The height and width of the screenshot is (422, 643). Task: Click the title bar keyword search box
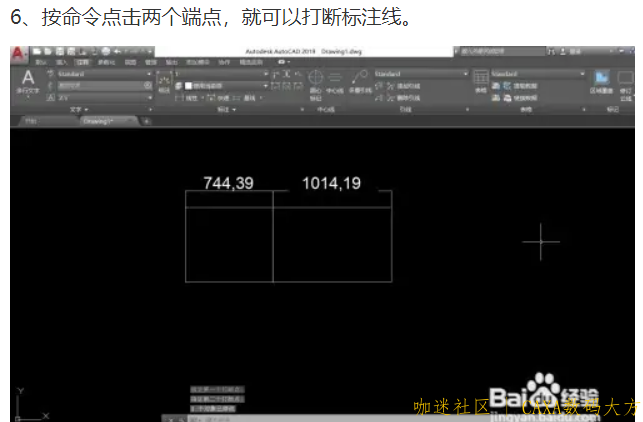tap(502, 51)
